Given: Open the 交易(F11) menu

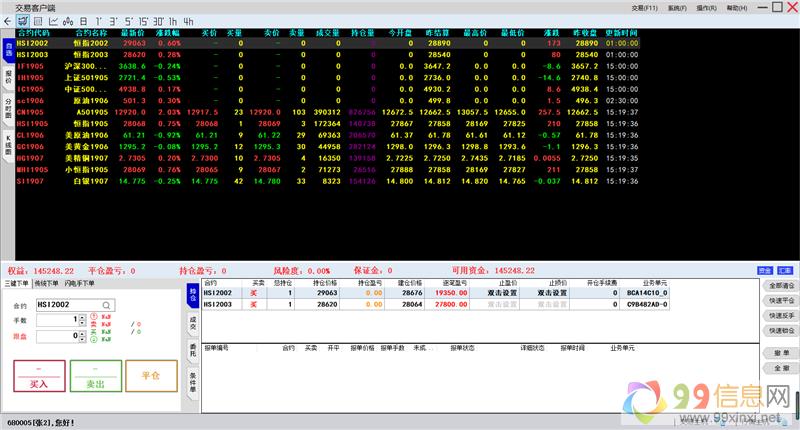Looking at the screenshot, I should [645, 7].
